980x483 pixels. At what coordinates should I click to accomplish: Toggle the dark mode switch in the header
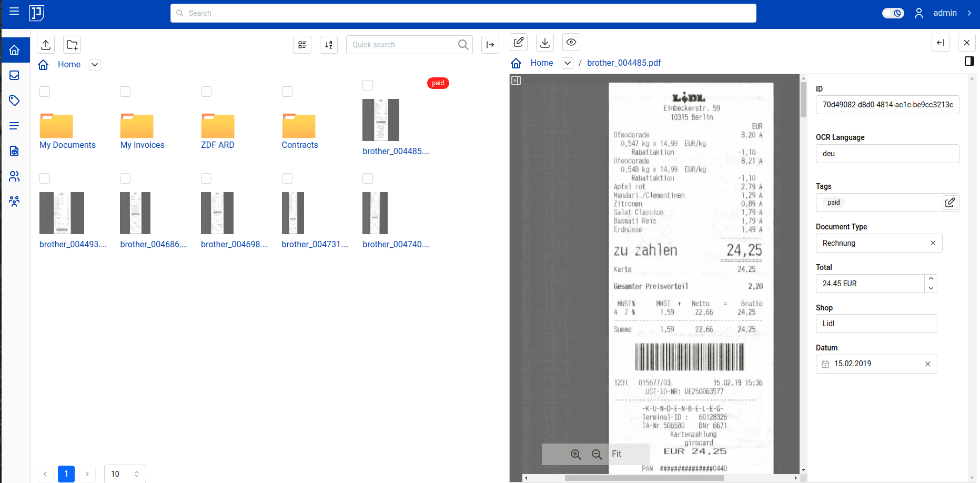893,13
